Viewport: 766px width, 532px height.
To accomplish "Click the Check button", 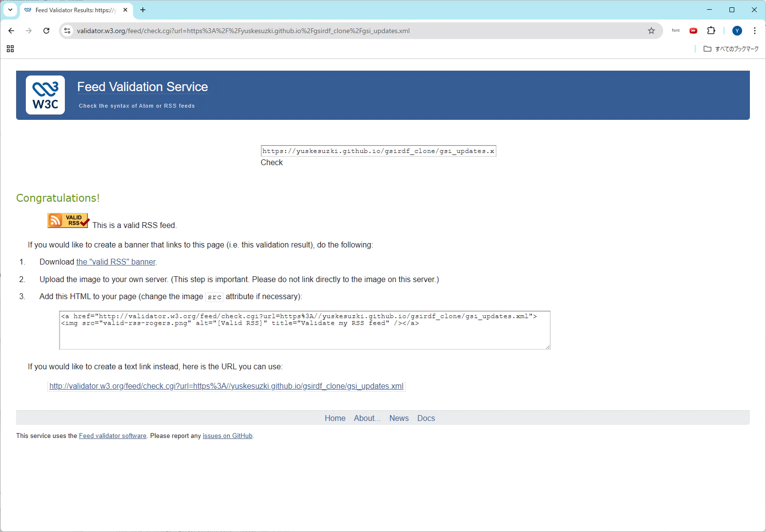I will [x=272, y=163].
